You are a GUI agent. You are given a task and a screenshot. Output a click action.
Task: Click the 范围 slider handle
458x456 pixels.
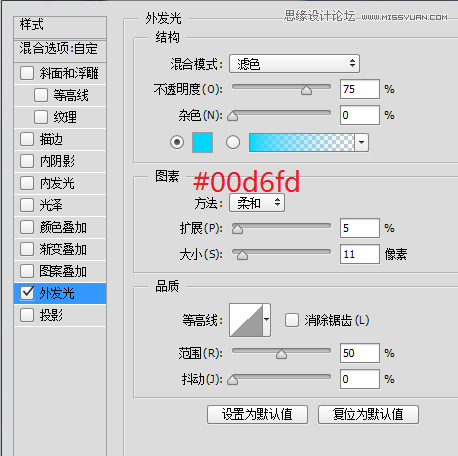coord(281,354)
